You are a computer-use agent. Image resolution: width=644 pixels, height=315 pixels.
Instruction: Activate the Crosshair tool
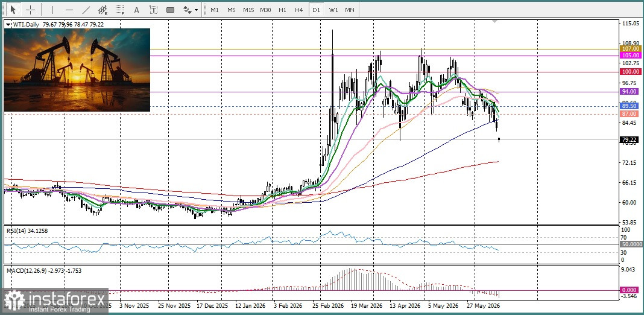tap(31, 9)
